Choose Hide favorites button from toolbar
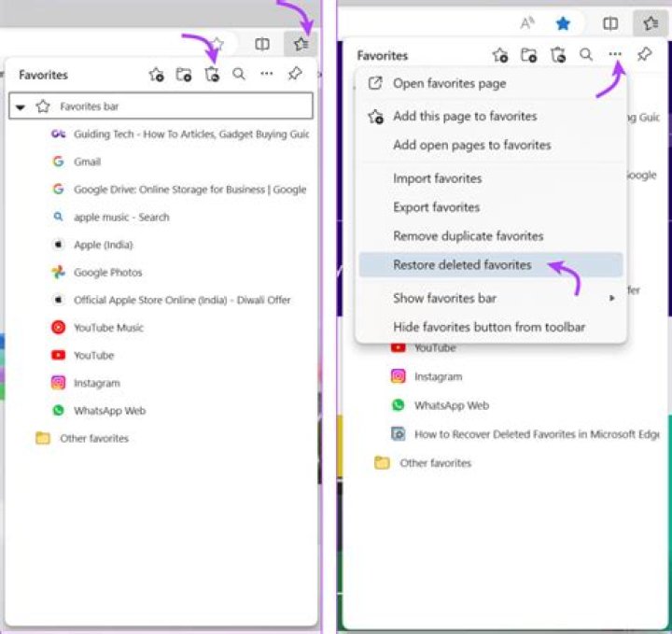 click(x=489, y=327)
